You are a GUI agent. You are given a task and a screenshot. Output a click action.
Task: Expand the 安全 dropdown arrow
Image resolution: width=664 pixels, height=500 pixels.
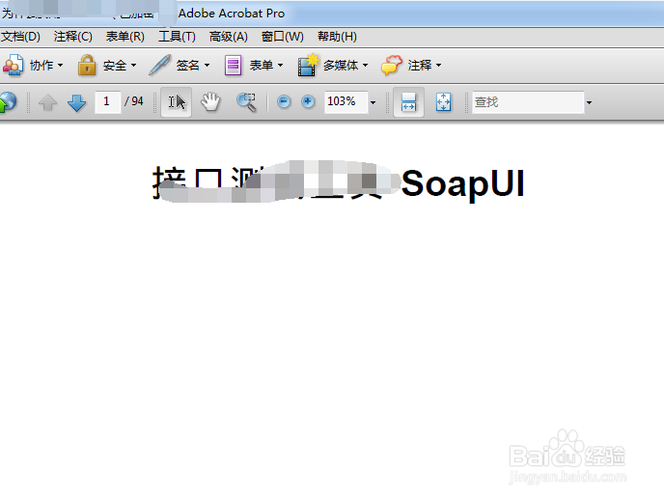pyautogui.click(x=133, y=65)
